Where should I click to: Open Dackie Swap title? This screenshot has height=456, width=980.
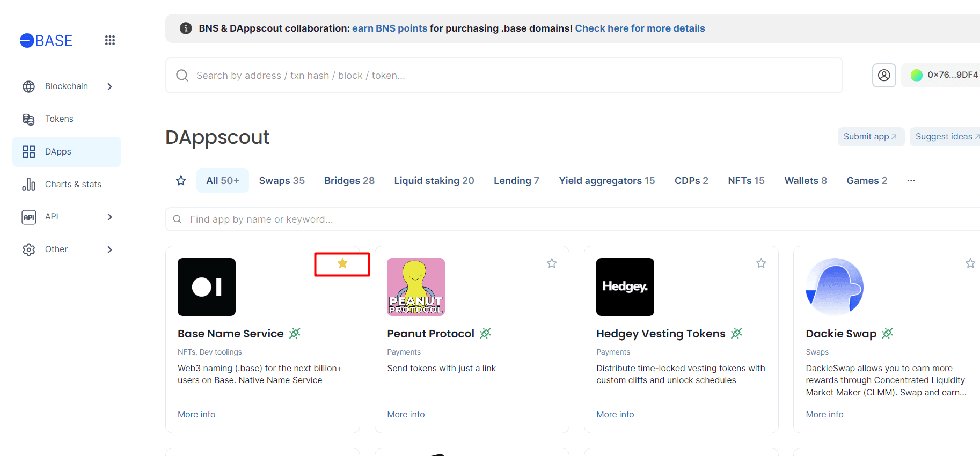coord(841,334)
